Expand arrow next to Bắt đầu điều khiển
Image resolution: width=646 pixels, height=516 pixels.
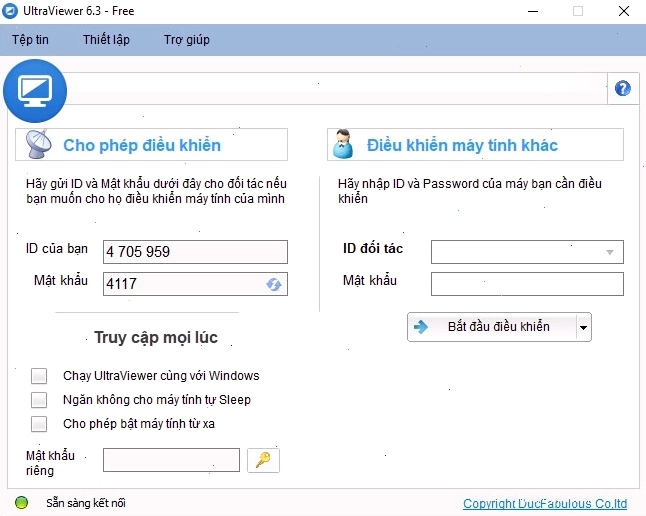(583, 327)
